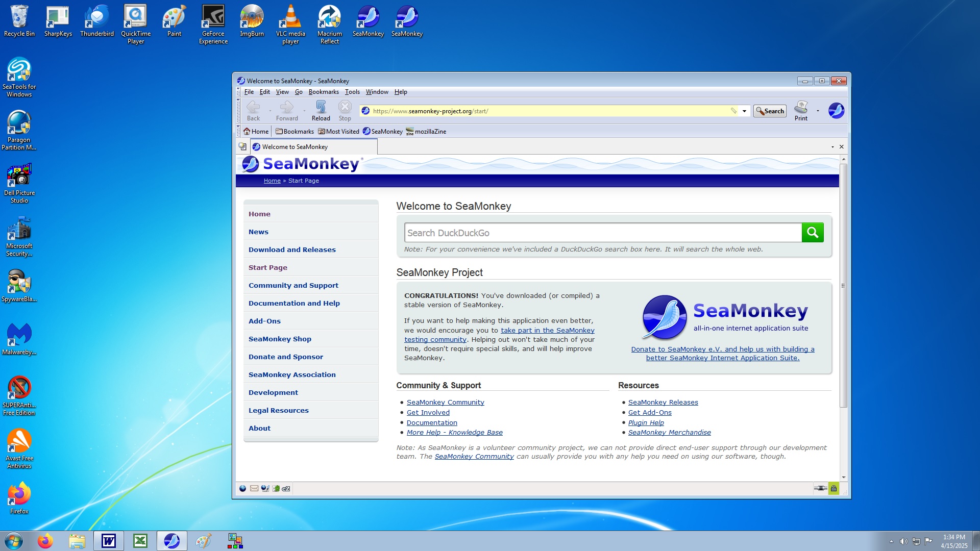
Task: Open the Most Visited folder dropdown
Action: coord(338,132)
